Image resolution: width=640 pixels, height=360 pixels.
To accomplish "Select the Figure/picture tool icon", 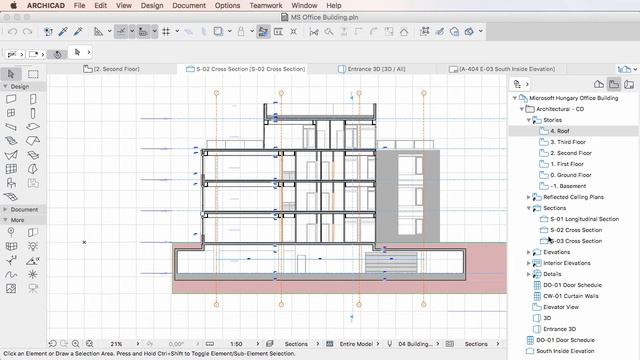I will coord(11,289).
